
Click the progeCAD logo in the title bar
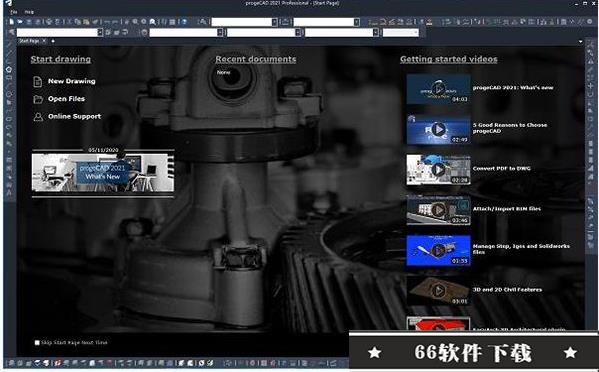tap(8, 3)
